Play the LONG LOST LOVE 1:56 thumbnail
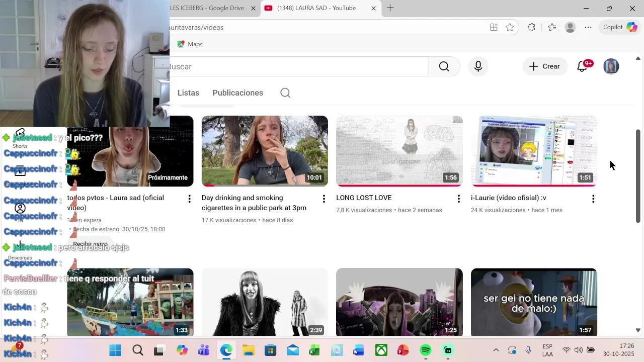Viewport: 644px width, 362px height. click(x=399, y=151)
